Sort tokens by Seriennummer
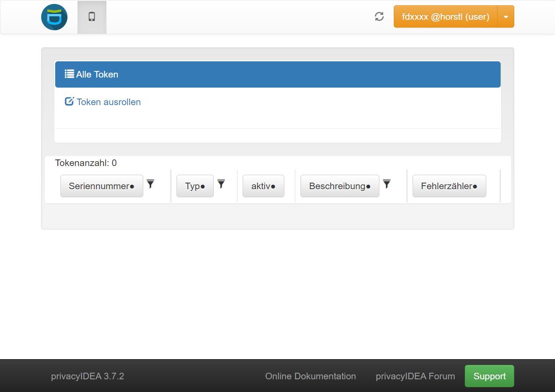 (102, 186)
